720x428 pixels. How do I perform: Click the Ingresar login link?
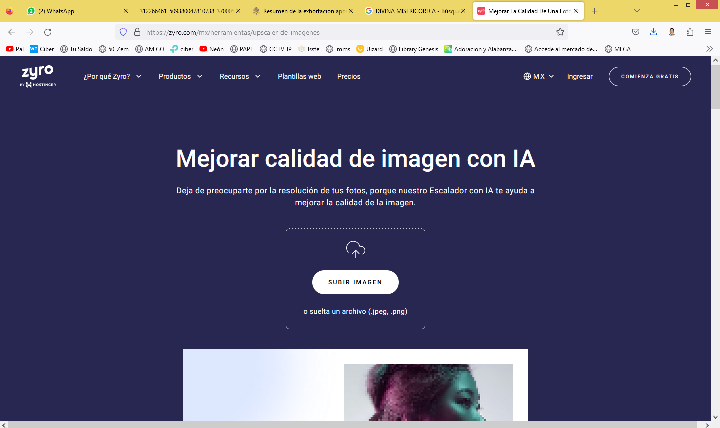coord(580,77)
